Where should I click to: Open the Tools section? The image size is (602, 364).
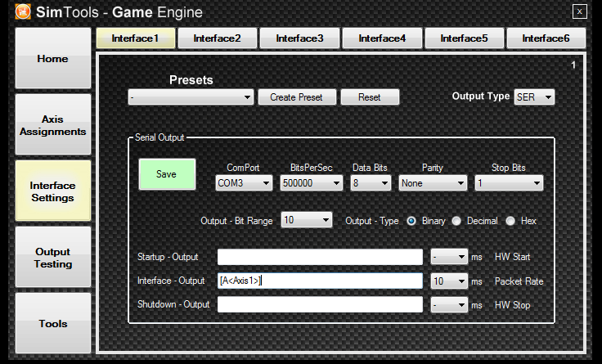tap(53, 323)
